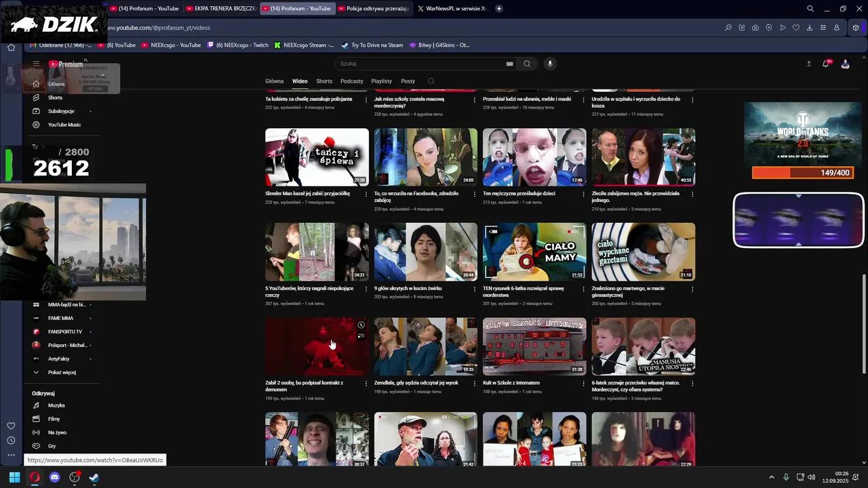The height and width of the screenshot is (488, 868).
Task: Show hidden system tray icons chevron
Action: pyautogui.click(x=771, y=477)
